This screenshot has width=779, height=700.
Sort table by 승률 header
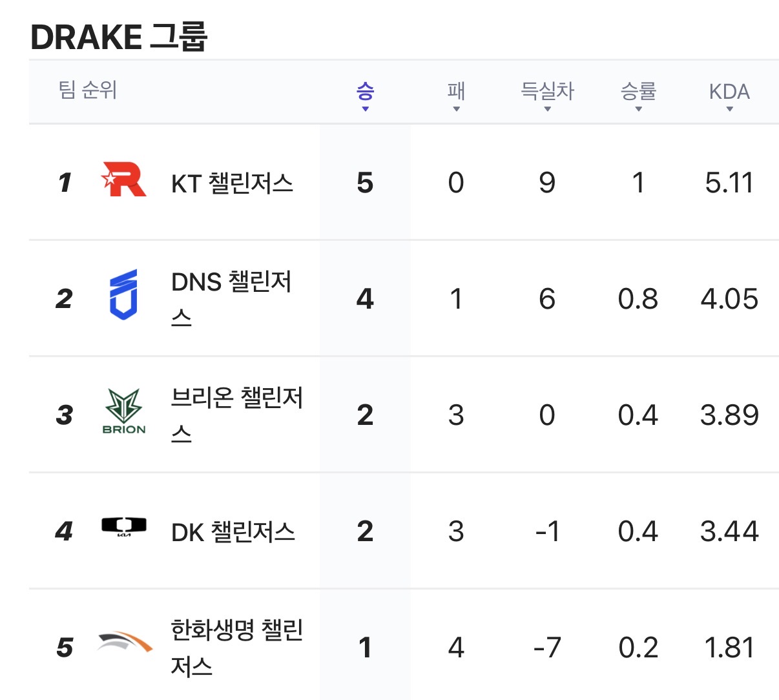[638, 94]
